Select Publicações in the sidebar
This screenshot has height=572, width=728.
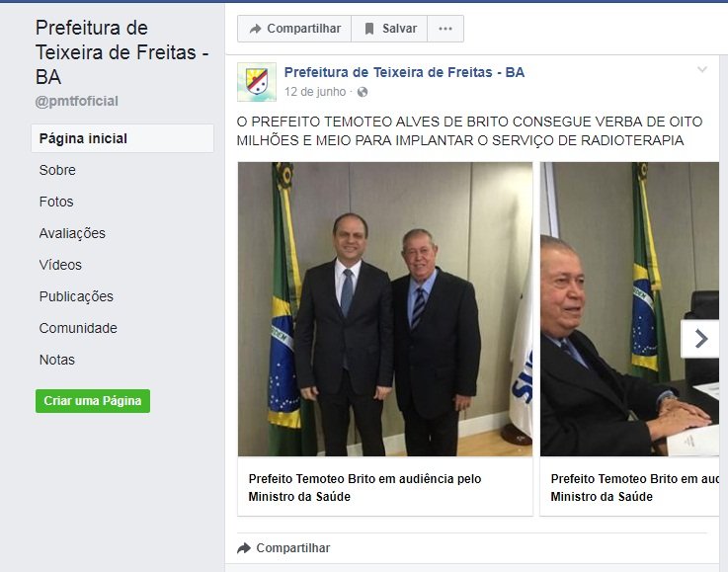tap(76, 296)
